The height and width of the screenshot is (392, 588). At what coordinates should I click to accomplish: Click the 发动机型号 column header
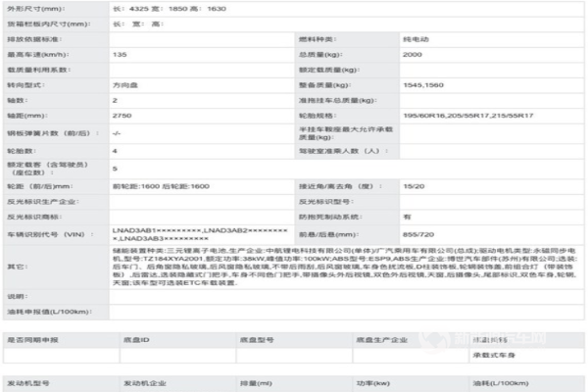pos(28,383)
